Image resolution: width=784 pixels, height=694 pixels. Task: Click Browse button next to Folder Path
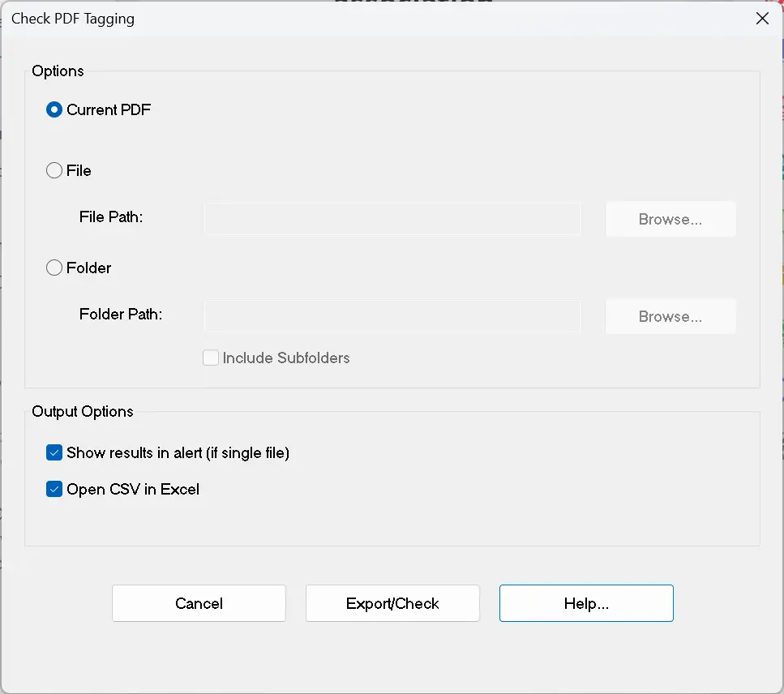point(670,316)
